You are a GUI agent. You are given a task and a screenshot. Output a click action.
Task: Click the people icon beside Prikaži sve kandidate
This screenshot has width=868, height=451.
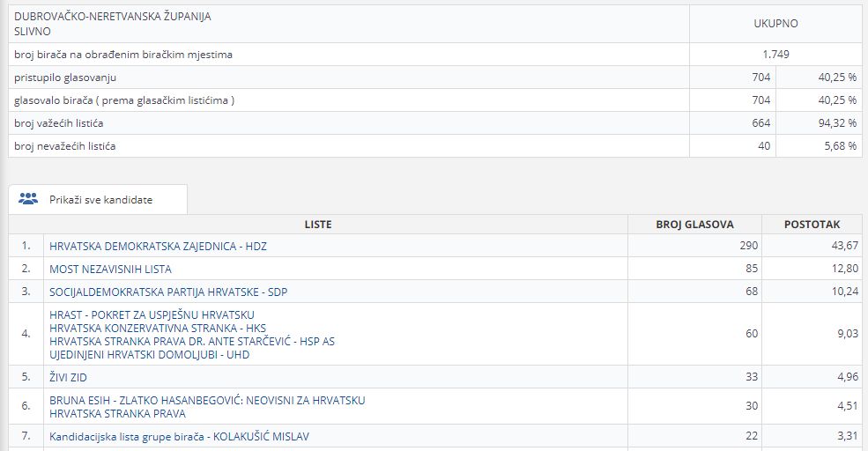pos(28,199)
